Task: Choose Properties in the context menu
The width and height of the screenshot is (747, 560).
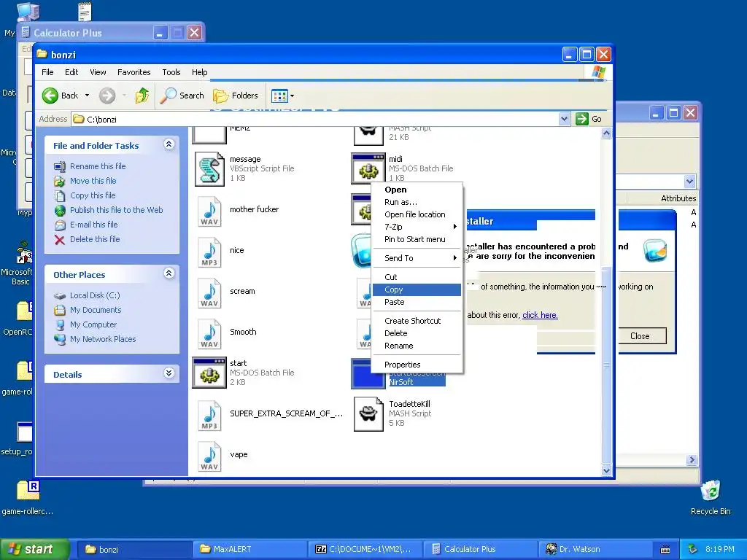Action: [417, 365]
